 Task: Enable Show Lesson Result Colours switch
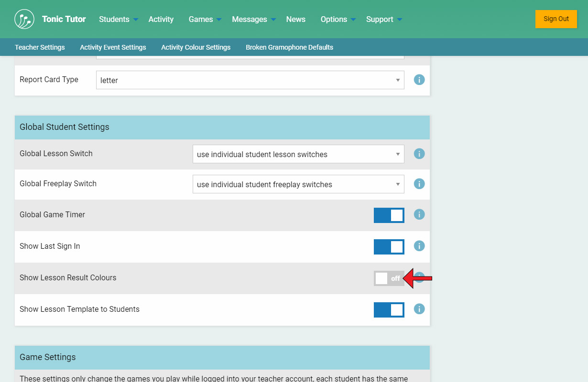pyautogui.click(x=388, y=278)
